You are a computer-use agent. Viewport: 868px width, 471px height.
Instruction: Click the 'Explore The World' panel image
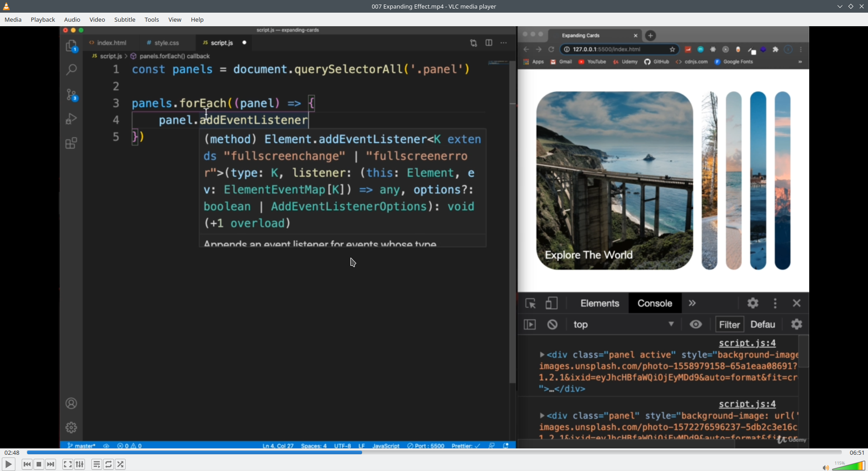614,181
